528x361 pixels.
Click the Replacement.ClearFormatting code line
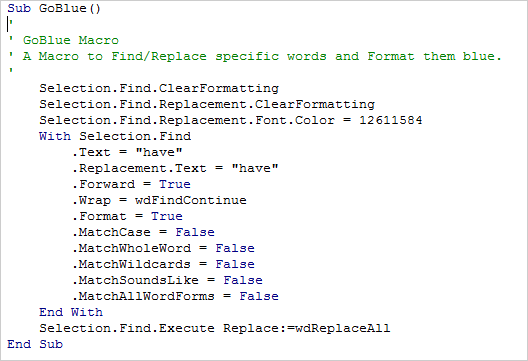click(207, 104)
